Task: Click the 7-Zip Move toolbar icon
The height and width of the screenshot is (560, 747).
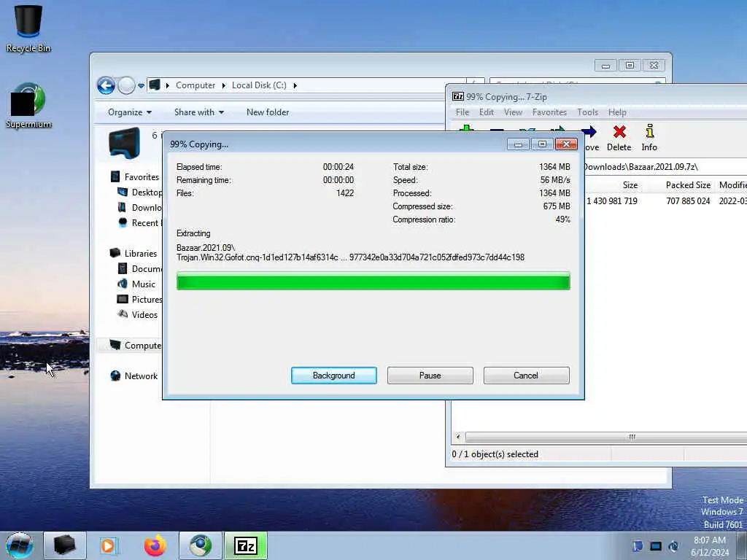Action: pyautogui.click(x=591, y=138)
